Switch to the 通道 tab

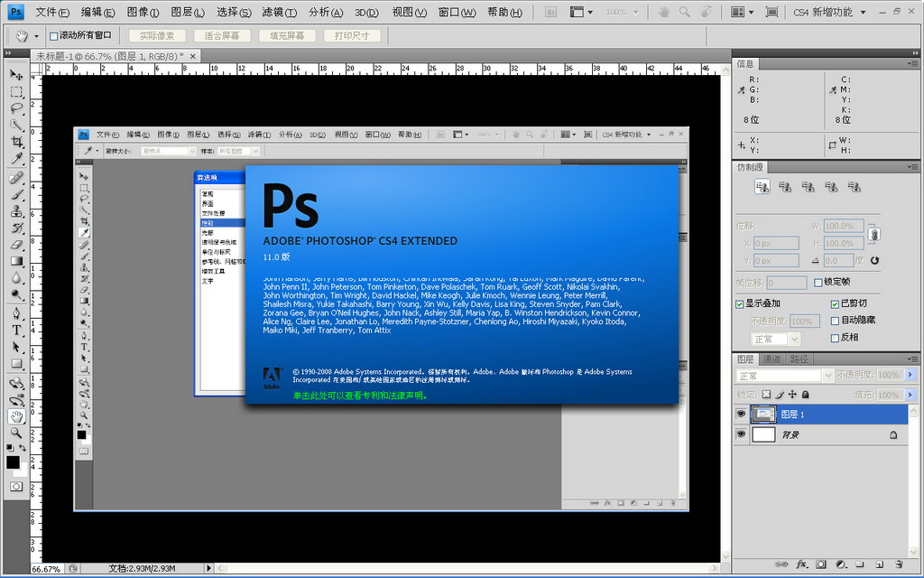tap(772, 359)
